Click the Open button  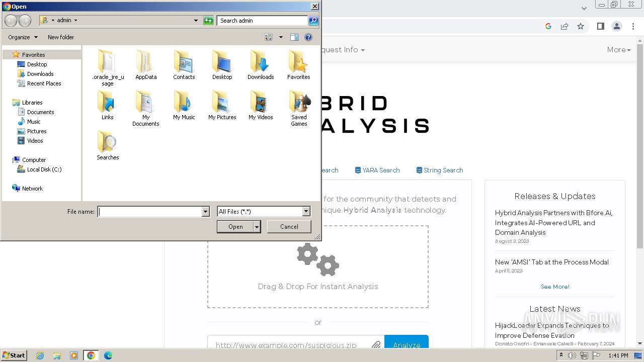235,227
